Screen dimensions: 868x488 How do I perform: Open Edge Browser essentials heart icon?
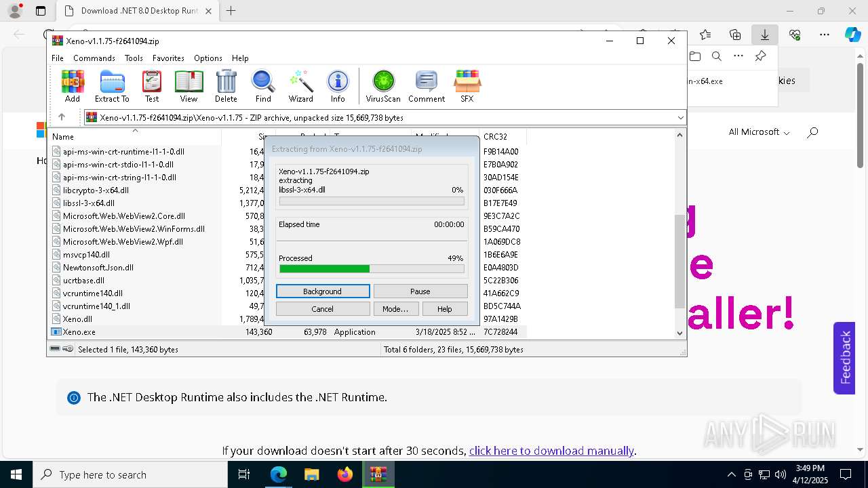click(795, 35)
